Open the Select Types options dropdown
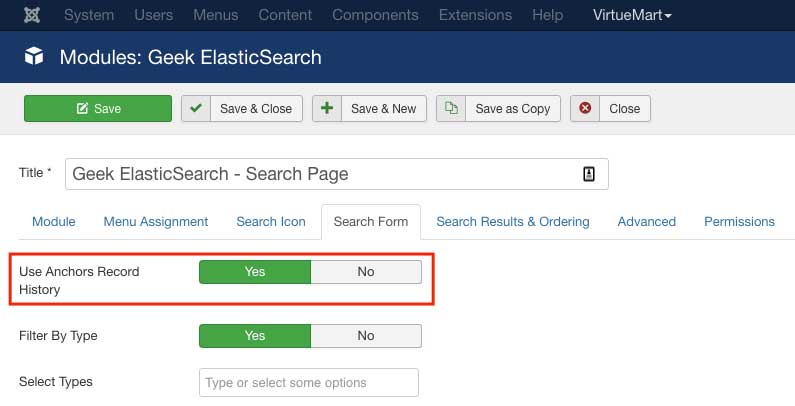 (309, 382)
